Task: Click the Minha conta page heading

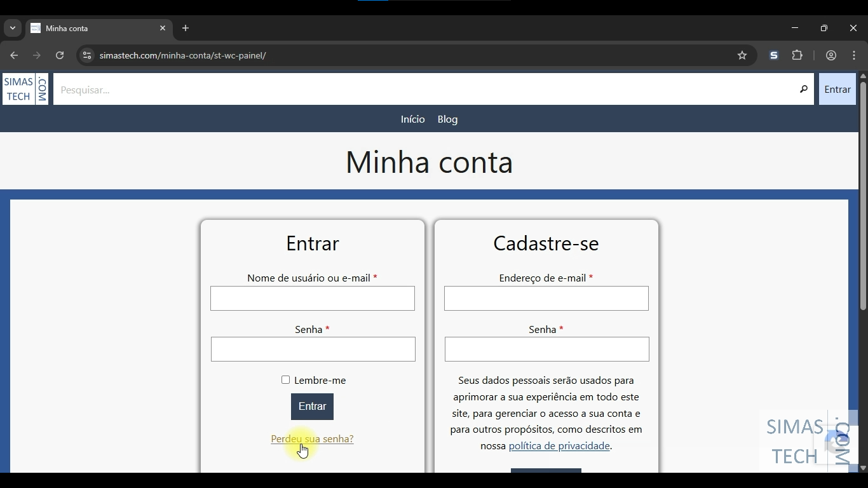Action: [x=429, y=161]
